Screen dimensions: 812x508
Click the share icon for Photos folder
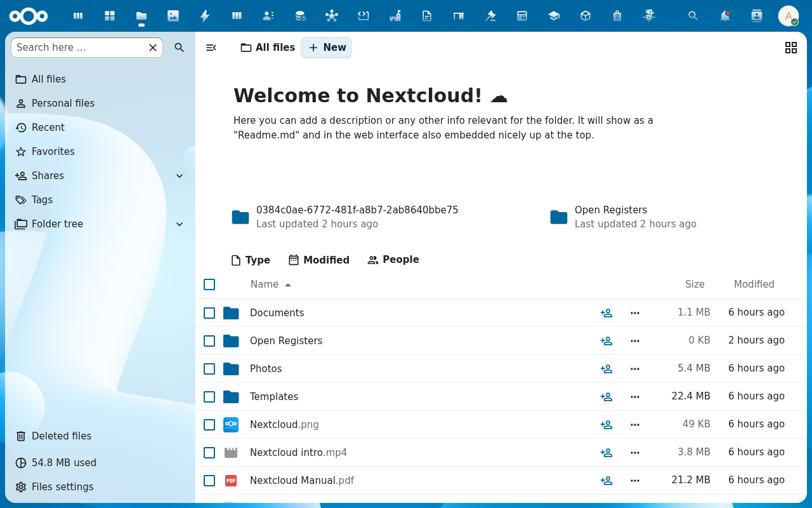606,369
